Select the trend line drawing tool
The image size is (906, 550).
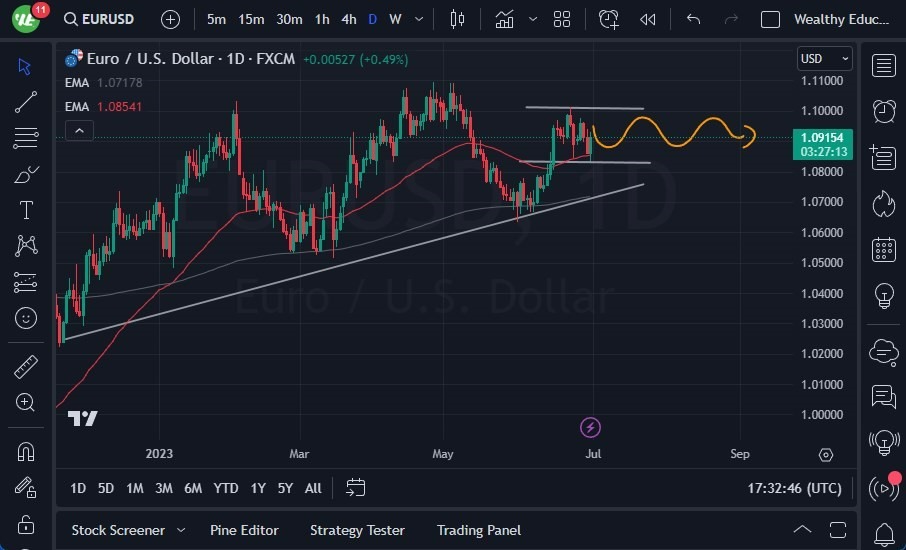click(x=26, y=101)
